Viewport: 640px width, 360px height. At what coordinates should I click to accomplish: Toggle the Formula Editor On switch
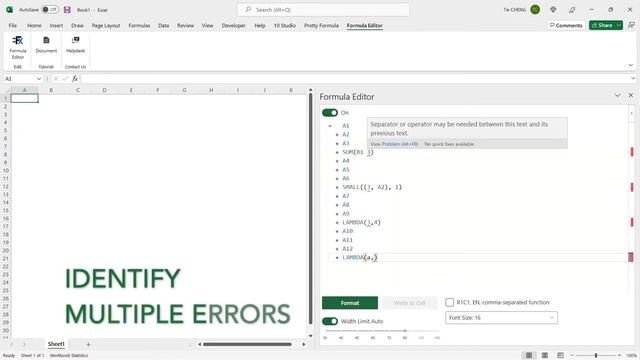[x=330, y=113]
